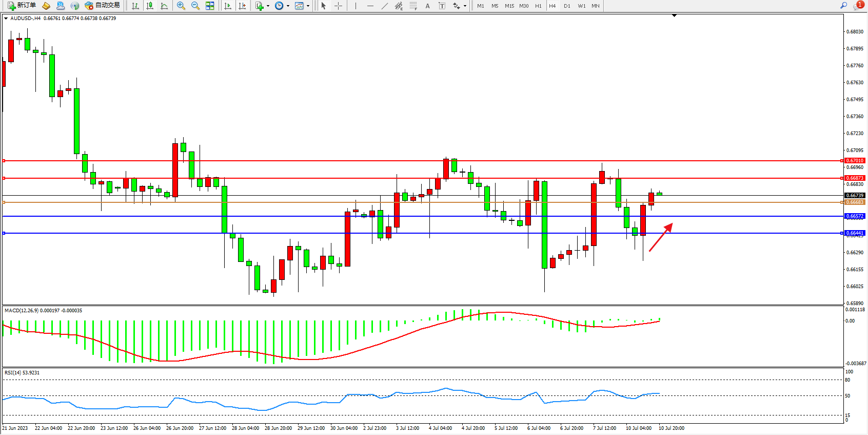Select the trendline drawing tool
Image resolution: width=868 pixels, height=435 pixels.
(385, 6)
